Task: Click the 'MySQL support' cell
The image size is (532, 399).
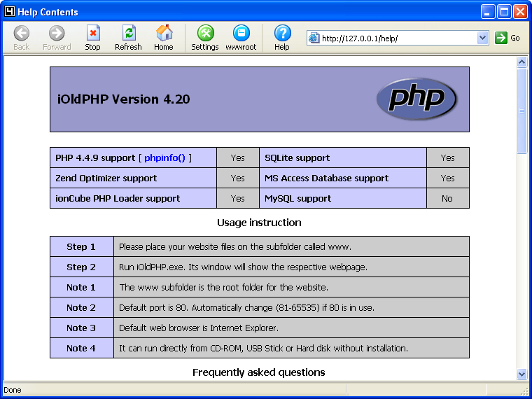Action: 343,199
